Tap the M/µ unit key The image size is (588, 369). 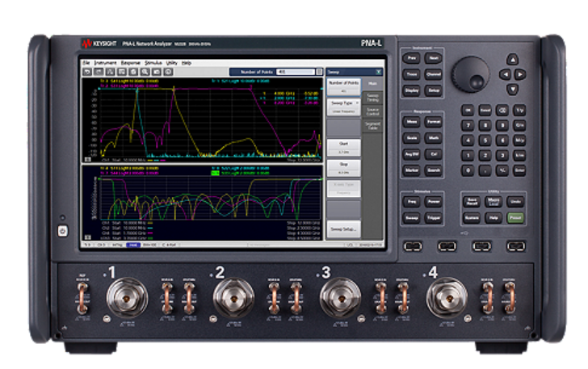pos(519,140)
